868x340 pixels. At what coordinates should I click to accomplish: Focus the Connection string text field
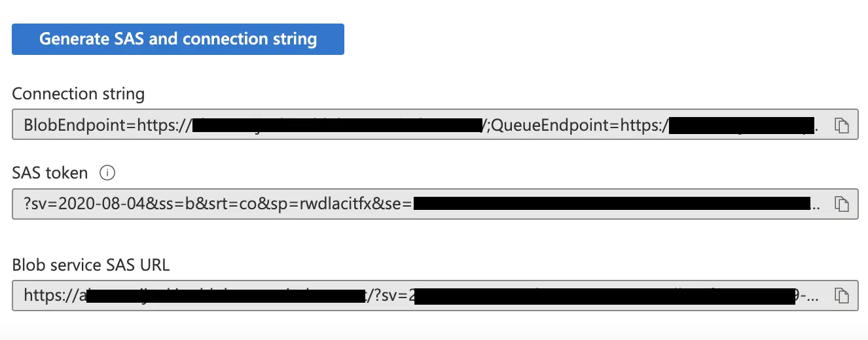click(435, 125)
